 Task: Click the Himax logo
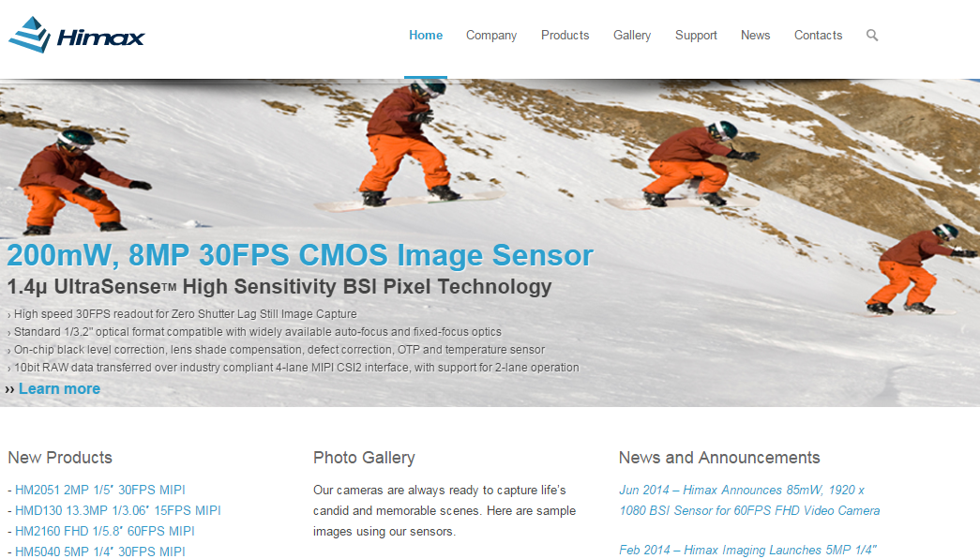[76, 35]
